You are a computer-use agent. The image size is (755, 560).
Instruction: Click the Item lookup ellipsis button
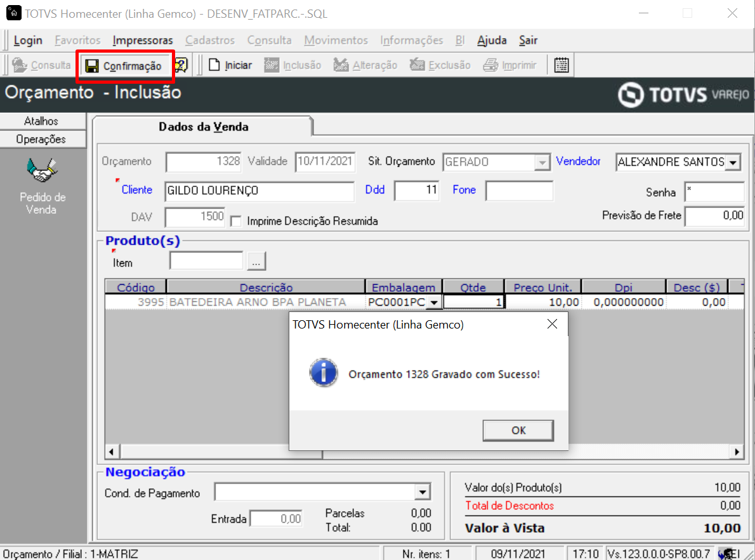pos(256,261)
